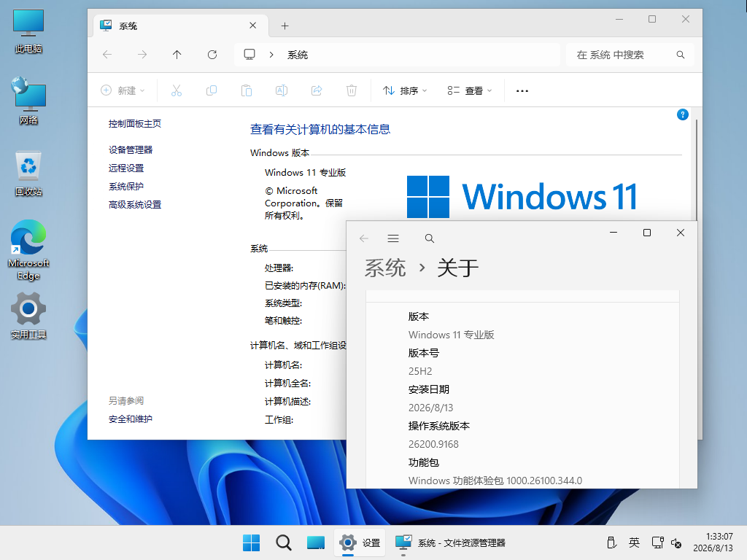
Task: Click the 计算机全名: label
Action: tap(287, 384)
